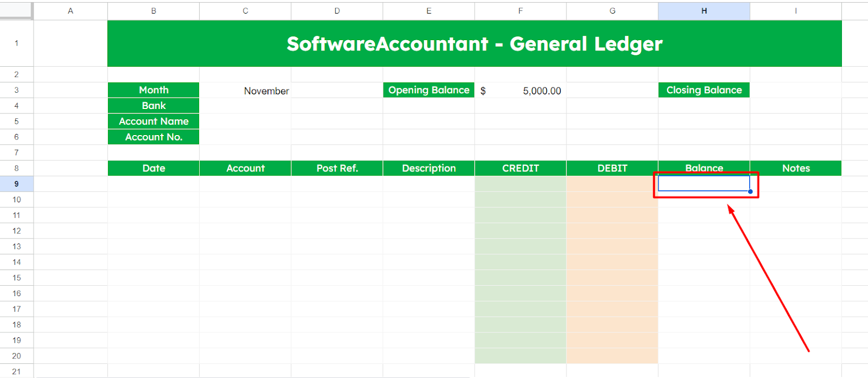Select column G header
Viewport: 868px width, 378px height.
click(x=612, y=11)
